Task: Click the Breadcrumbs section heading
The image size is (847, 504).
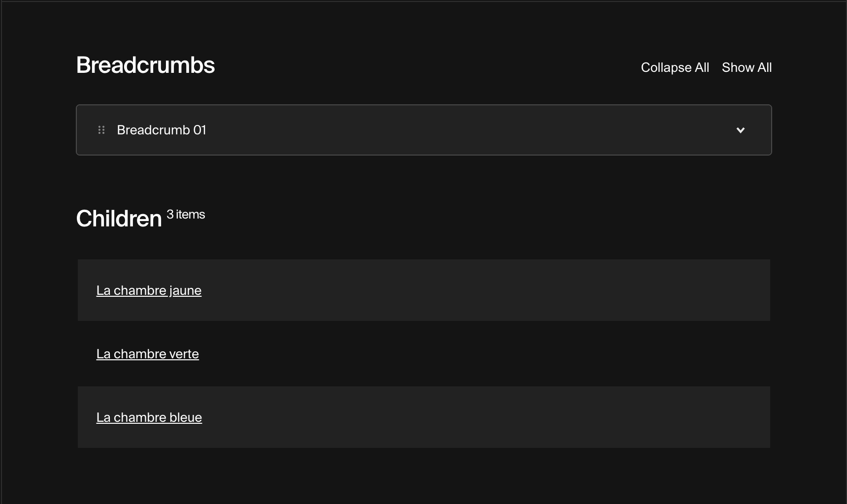Action: pyautogui.click(x=145, y=65)
